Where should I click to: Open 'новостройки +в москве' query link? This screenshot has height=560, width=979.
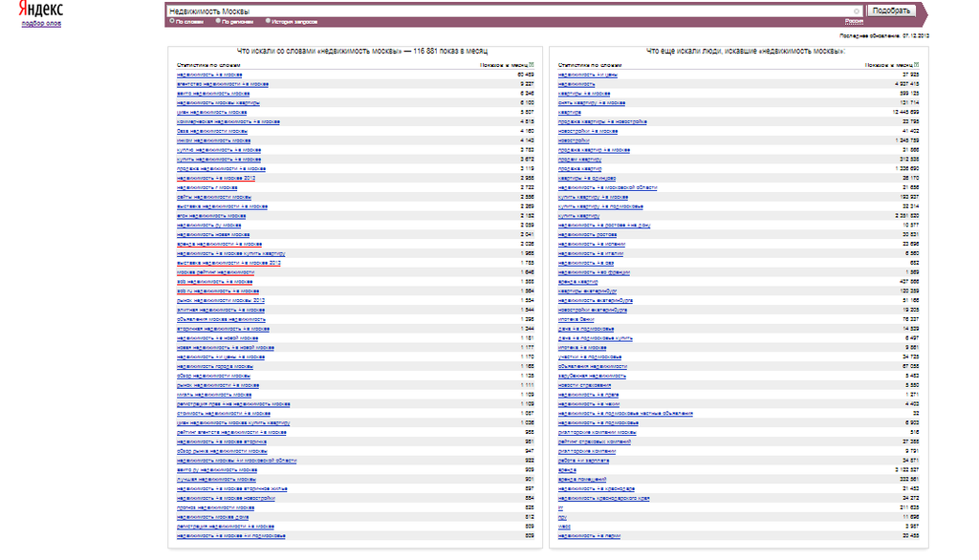(x=588, y=131)
